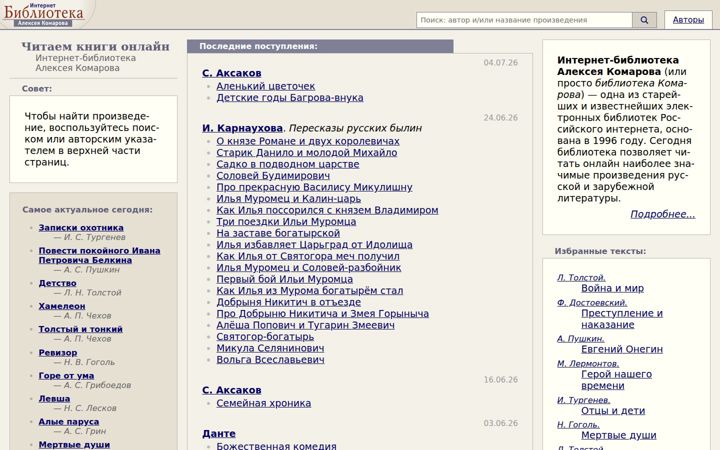
Task: Open С. Аксаков author link dated 16.06.26
Action: pos(231,390)
